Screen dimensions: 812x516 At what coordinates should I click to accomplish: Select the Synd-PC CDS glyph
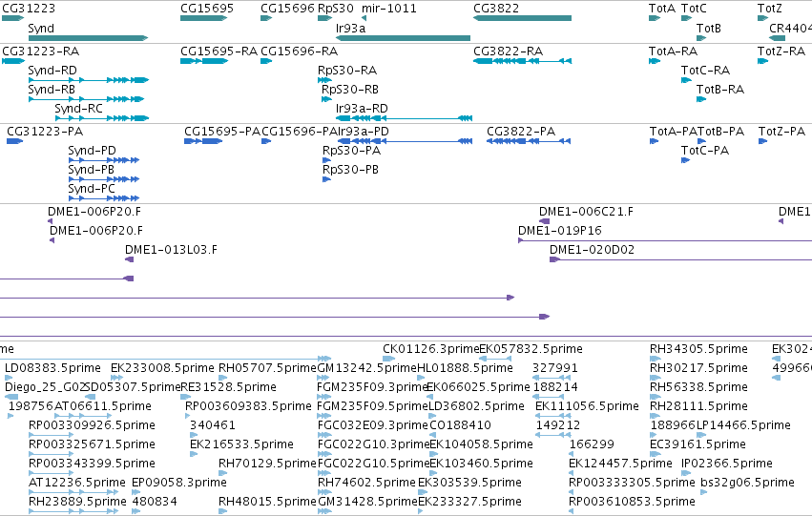coord(104,198)
